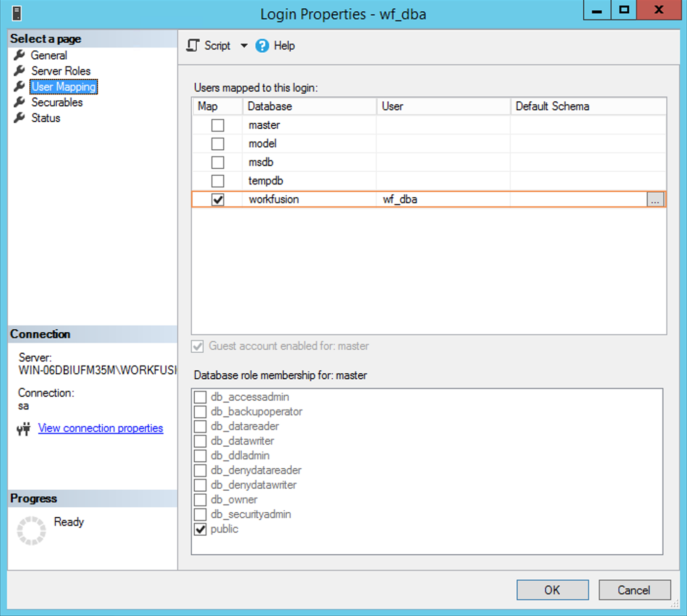Click the wrench icon beside Server Roles
The height and width of the screenshot is (616, 687).
[20, 70]
